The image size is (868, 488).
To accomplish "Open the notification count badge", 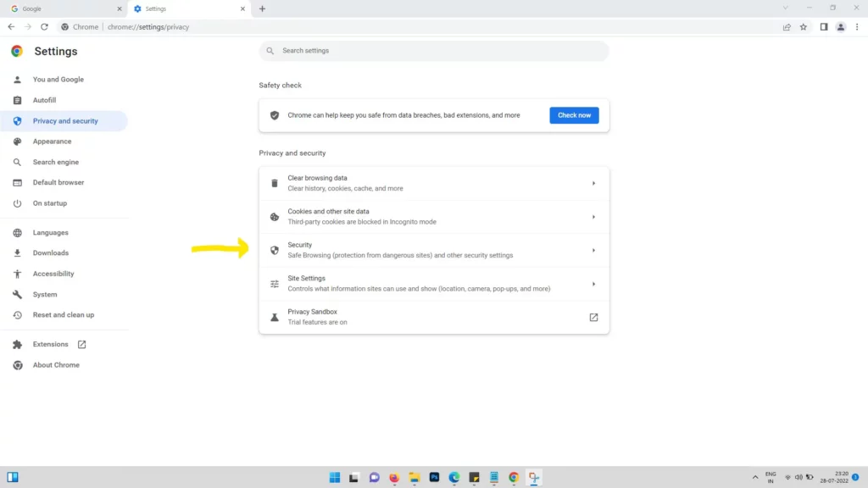I will pos(855,477).
